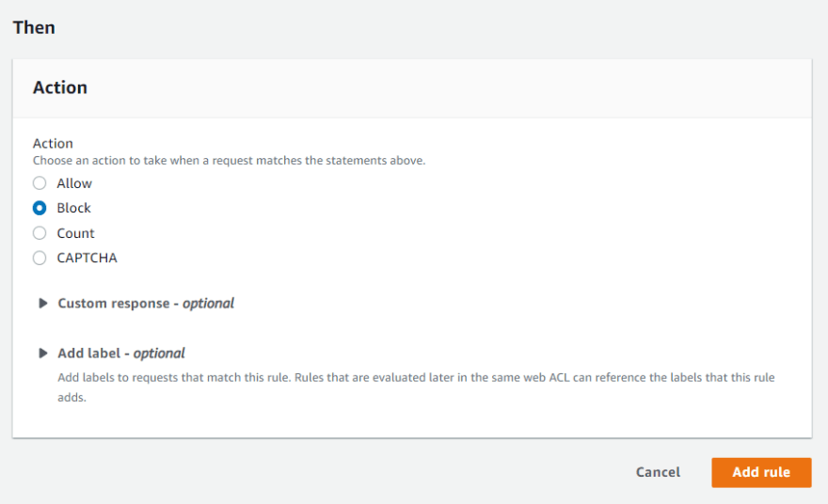Screen dimensions: 828x504
Task: Select the Allow radio button
Action: coord(40,183)
